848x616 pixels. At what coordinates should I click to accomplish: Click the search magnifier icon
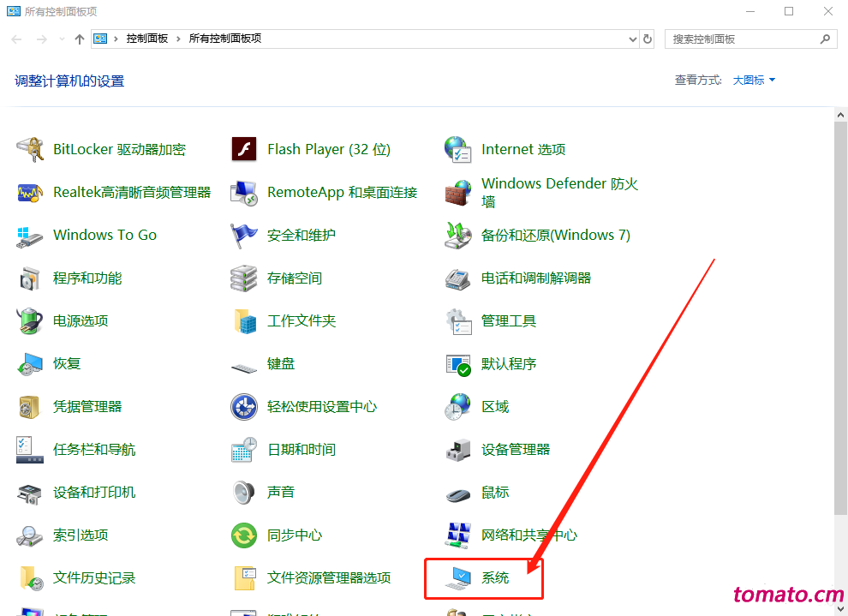click(x=825, y=39)
